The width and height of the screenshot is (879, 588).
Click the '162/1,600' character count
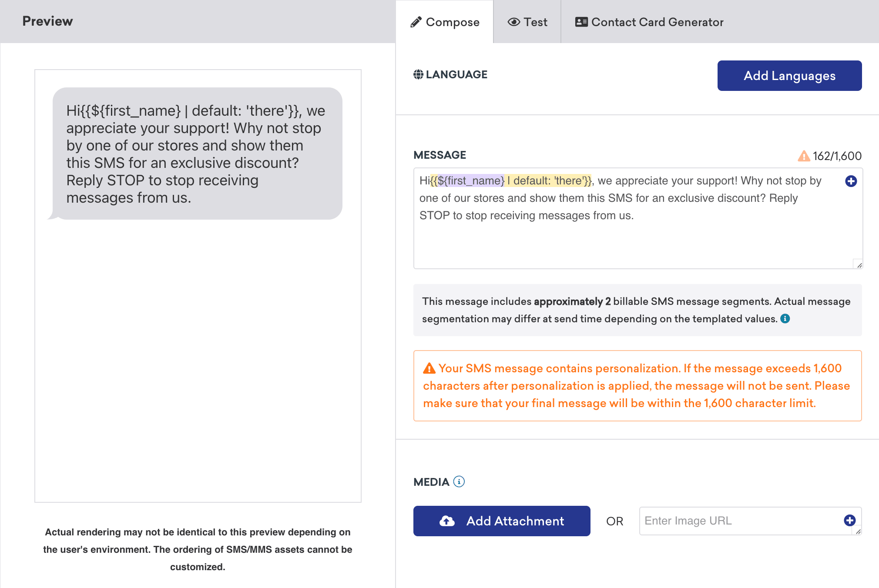click(837, 156)
